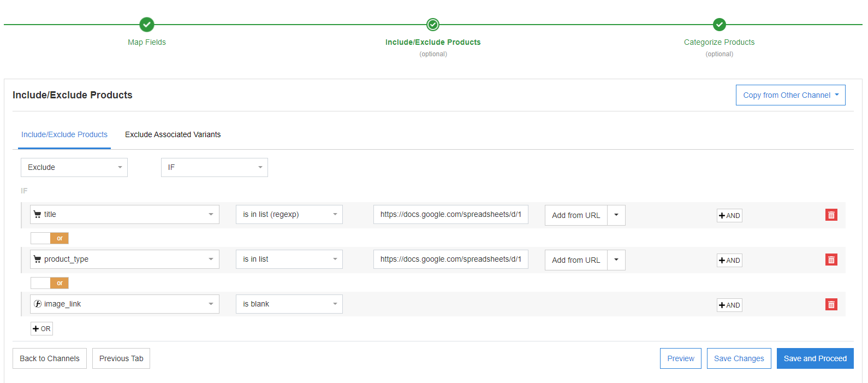Add AND condition to title rule

(x=729, y=216)
